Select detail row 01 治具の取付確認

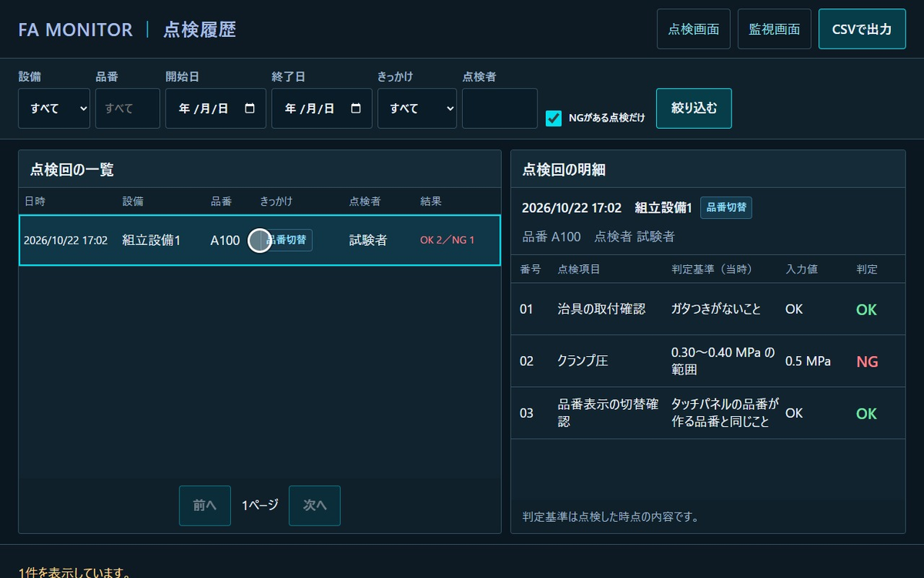pyautogui.click(x=708, y=309)
